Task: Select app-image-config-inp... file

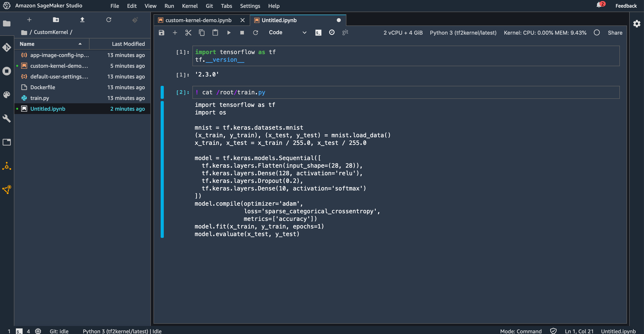Action: coord(83,55)
